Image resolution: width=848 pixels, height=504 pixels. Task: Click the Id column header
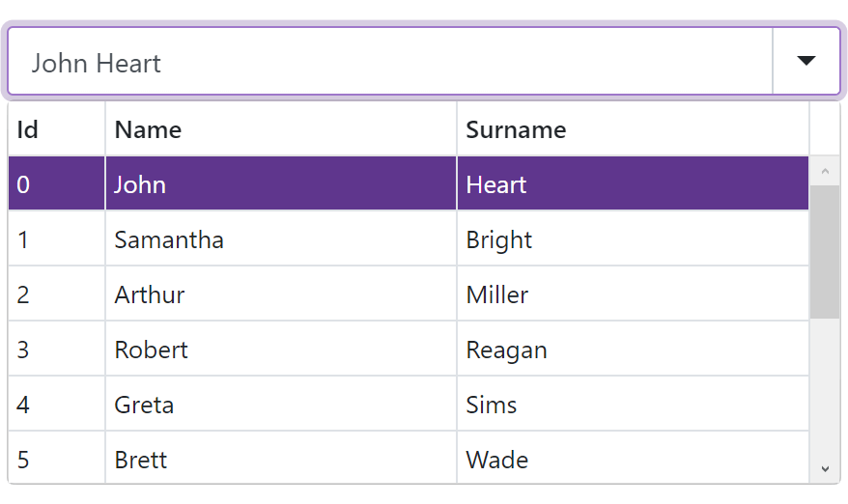(x=56, y=129)
